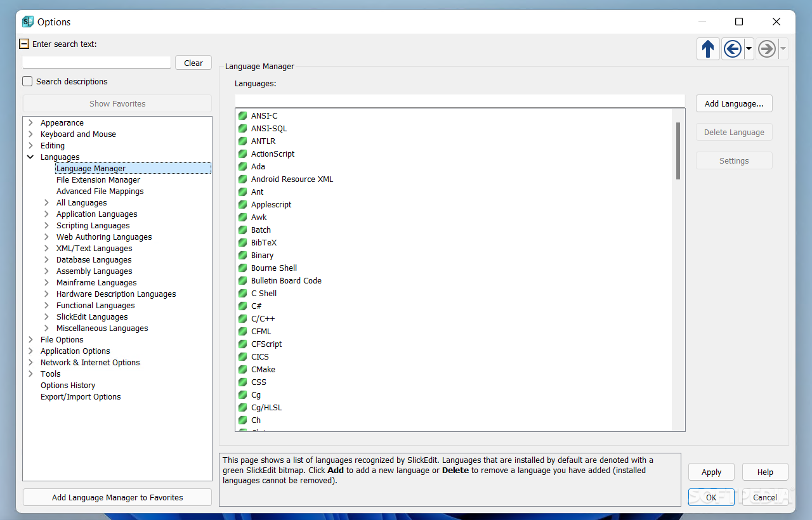This screenshot has width=812, height=520.
Task: Click green icon next to Awk
Action: (242, 218)
